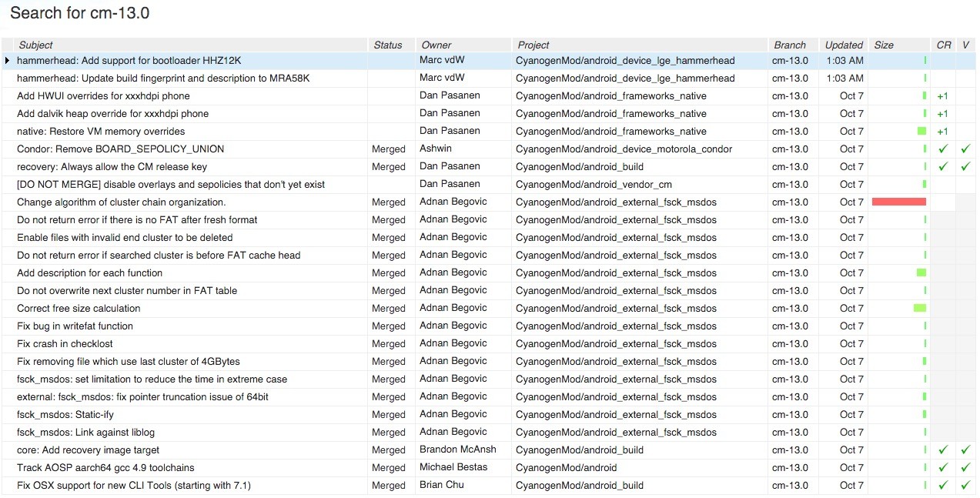Click the 1:03 AM timestamp on first row

pyautogui.click(x=845, y=60)
